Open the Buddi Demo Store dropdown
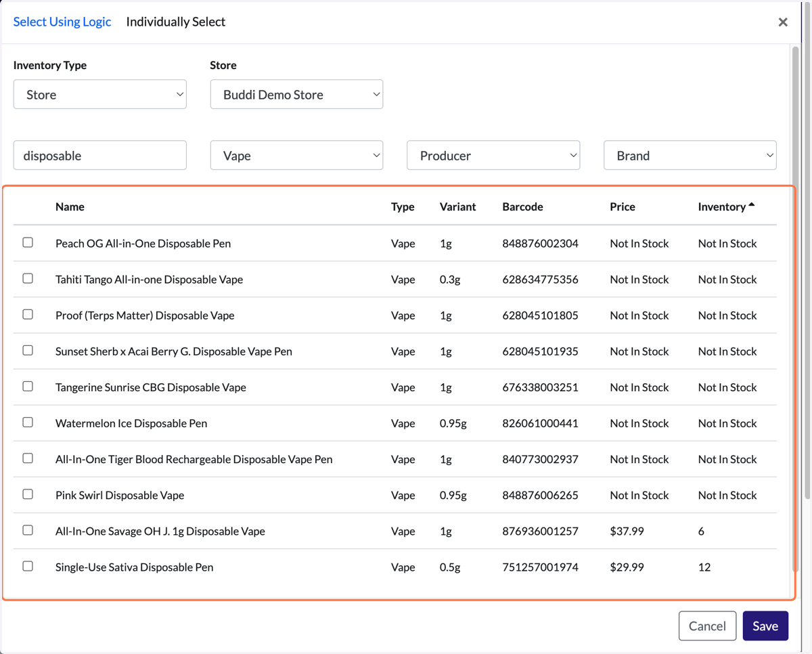812x654 pixels. [x=296, y=94]
